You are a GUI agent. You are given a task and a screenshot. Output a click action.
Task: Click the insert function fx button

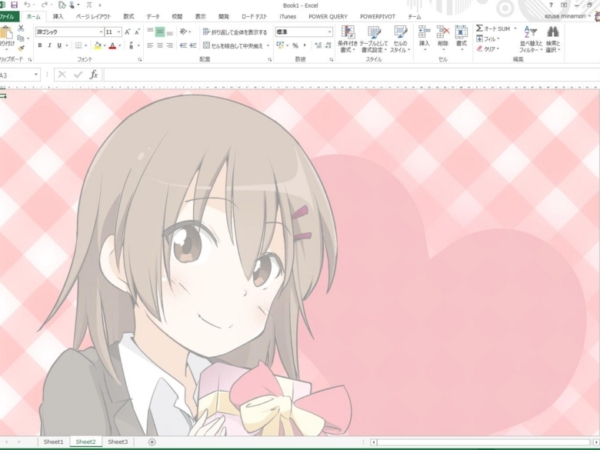(94, 75)
